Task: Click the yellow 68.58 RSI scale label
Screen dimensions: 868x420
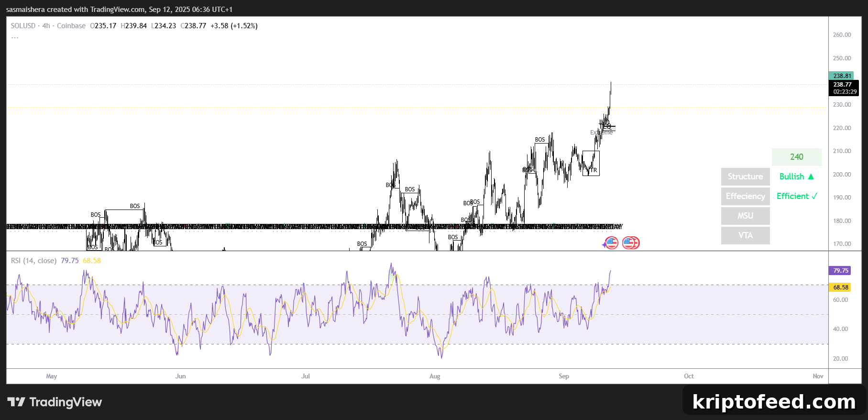Action: 840,287
